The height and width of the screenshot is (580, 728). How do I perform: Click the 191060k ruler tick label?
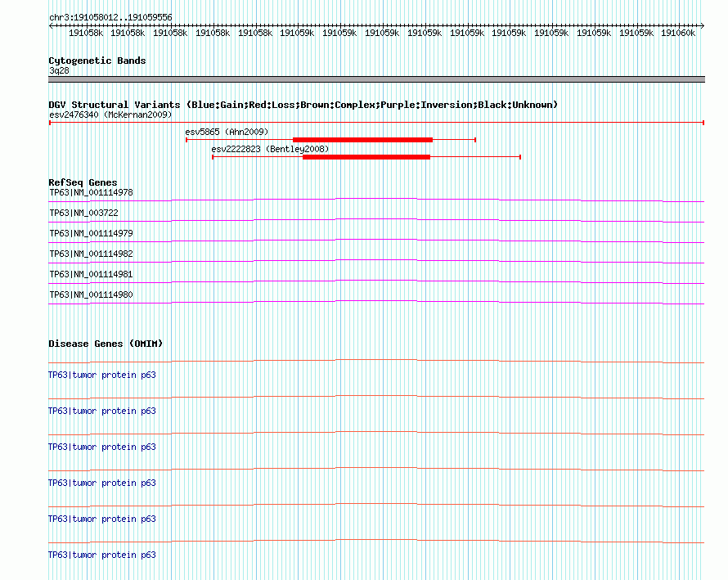click(678, 33)
